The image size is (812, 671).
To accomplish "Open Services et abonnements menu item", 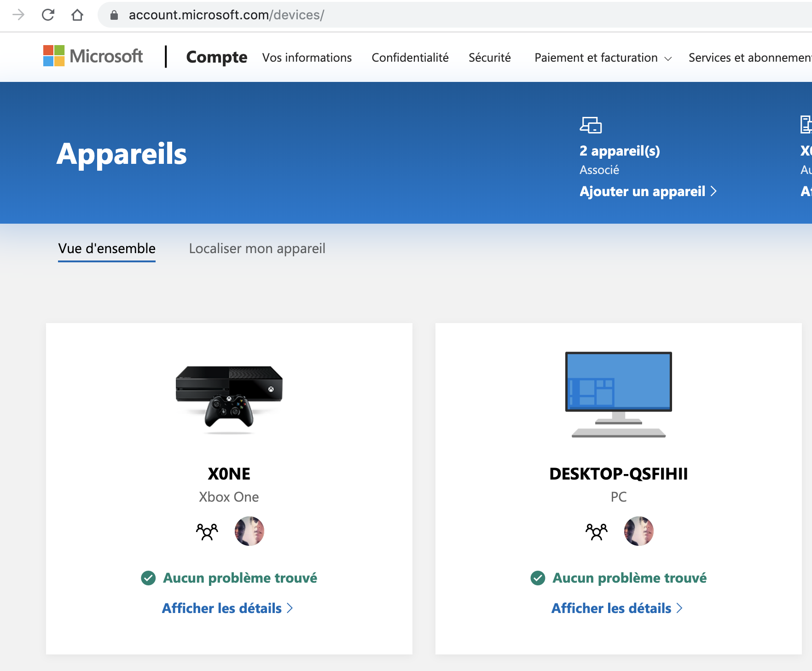I will [x=750, y=58].
